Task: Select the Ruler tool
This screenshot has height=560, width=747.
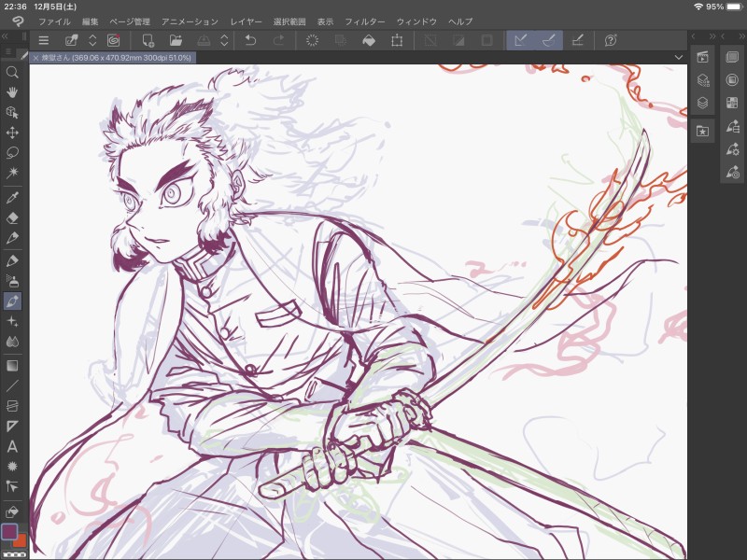Action: coord(12,426)
